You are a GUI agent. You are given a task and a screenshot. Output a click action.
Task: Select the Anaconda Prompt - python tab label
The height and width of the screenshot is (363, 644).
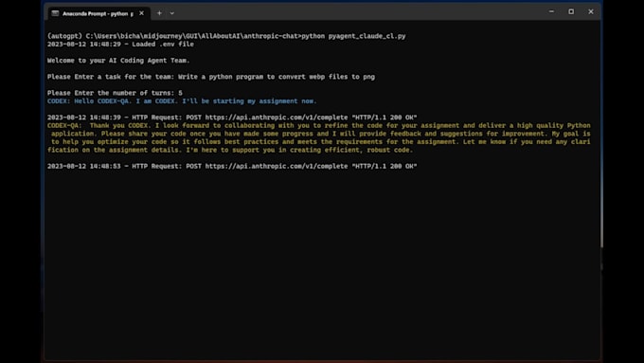(x=98, y=13)
